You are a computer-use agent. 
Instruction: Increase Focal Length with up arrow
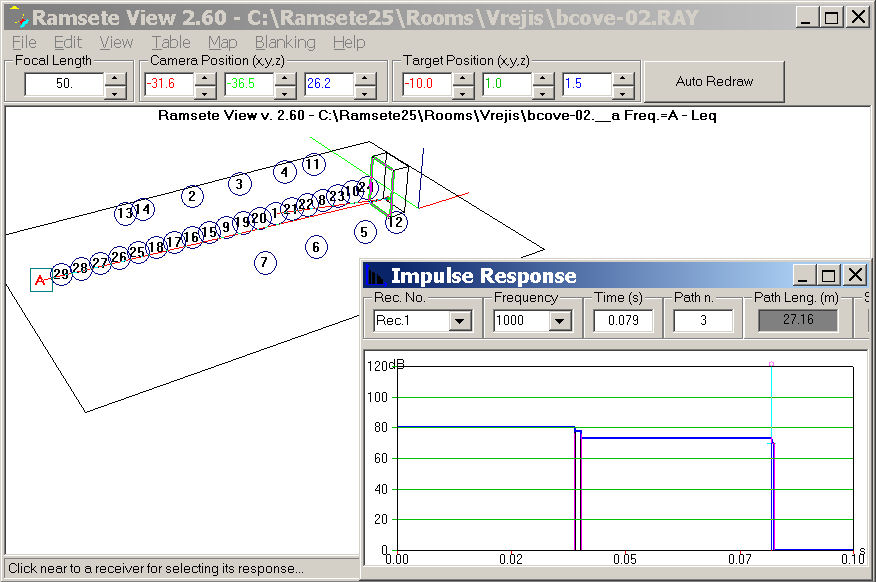(x=115, y=78)
